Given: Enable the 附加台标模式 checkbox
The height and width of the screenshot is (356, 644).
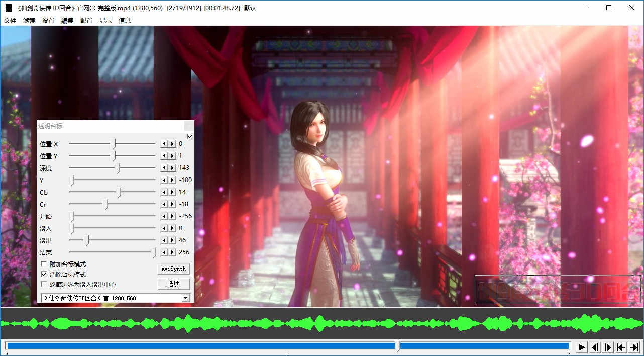Looking at the screenshot, I should [x=44, y=264].
